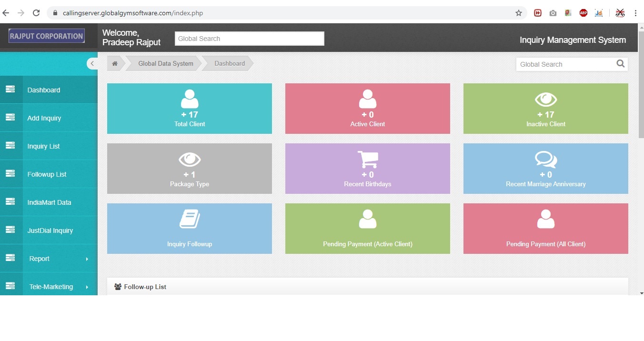Click the person icon on Total Client tile
The width and height of the screenshot is (644, 341).
point(190,99)
